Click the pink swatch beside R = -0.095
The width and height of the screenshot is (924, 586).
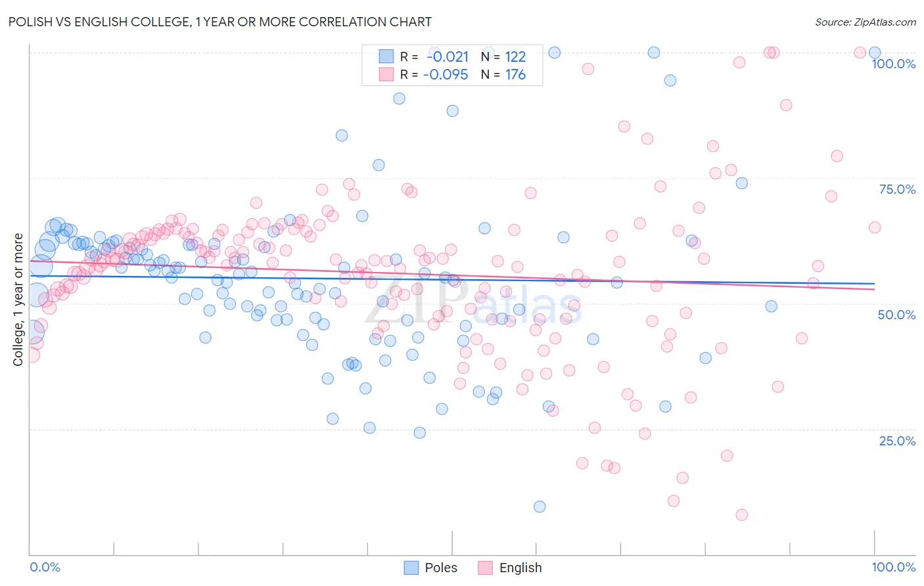(386, 74)
